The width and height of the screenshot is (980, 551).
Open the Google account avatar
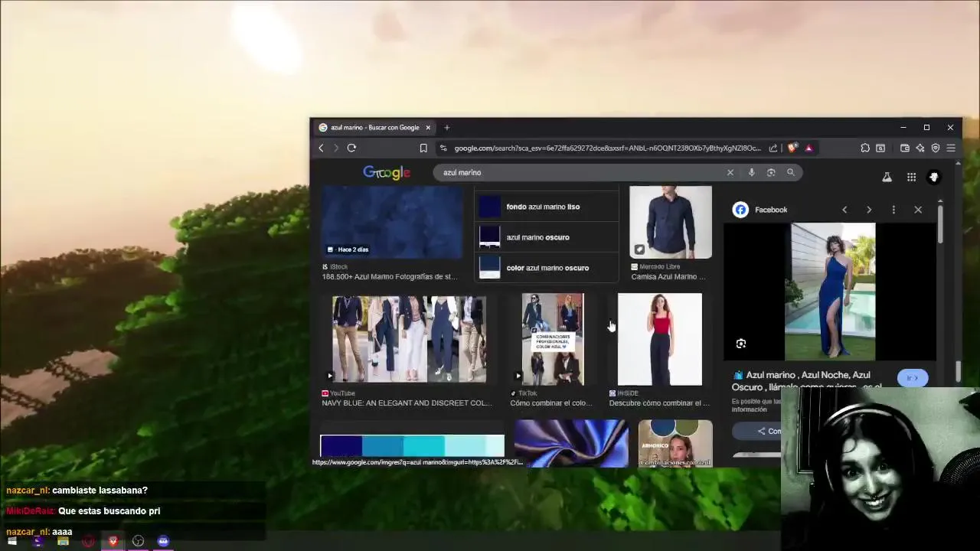[x=934, y=177]
